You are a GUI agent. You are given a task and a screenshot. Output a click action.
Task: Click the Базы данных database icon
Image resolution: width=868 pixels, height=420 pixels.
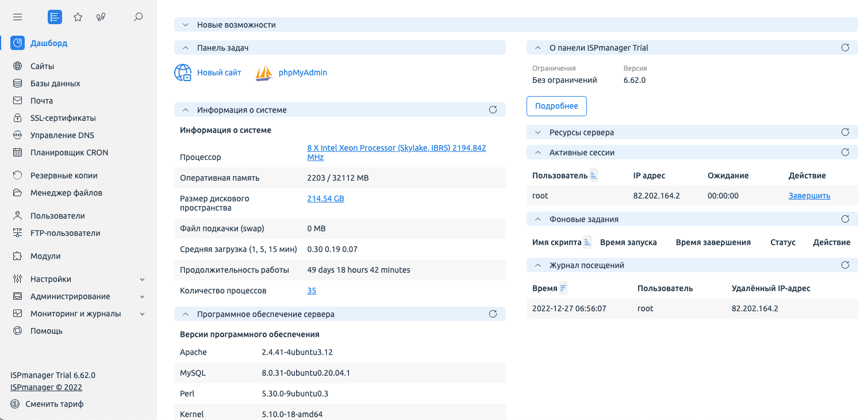tap(18, 83)
